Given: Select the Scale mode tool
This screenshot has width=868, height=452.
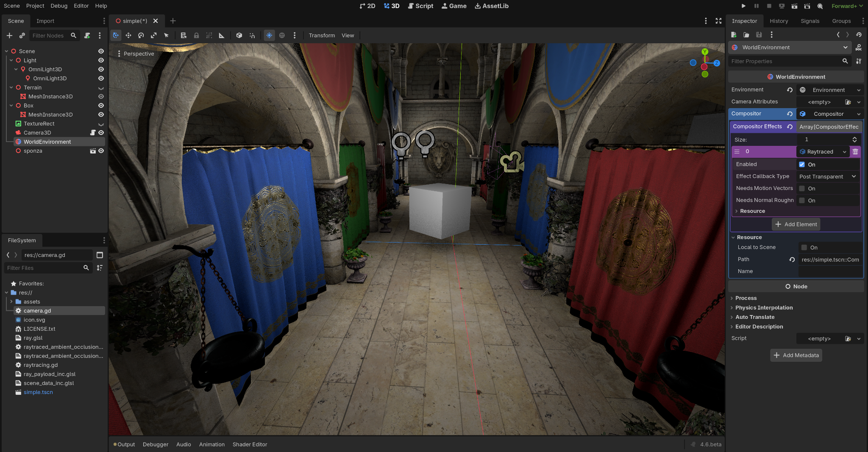Looking at the screenshot, I should click(154, 36).
